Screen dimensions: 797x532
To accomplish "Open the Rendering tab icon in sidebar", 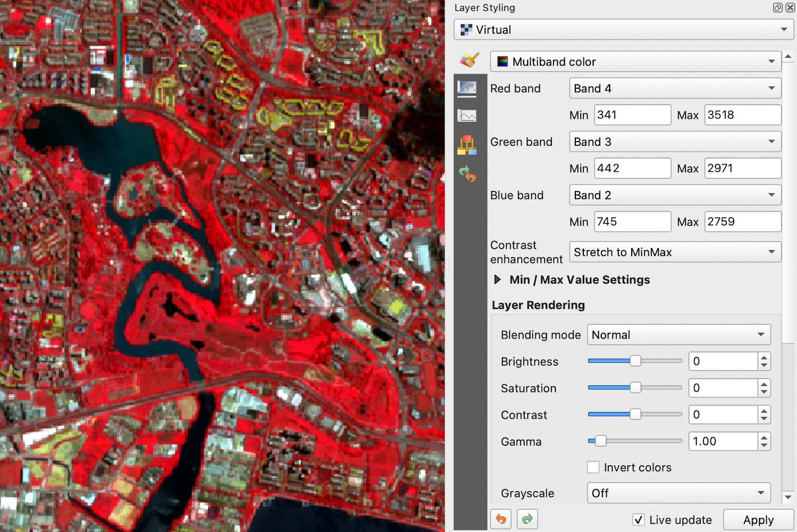I will coord(467,145).
